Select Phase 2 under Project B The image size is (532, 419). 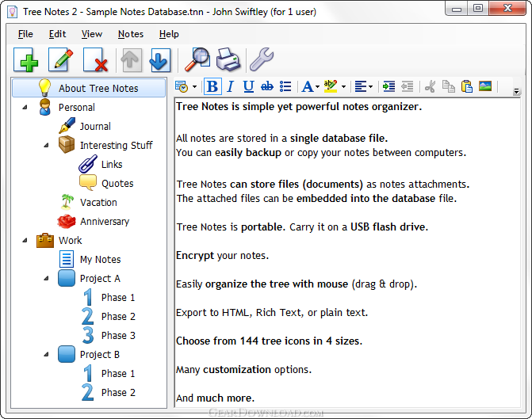(x=118, y=392)
